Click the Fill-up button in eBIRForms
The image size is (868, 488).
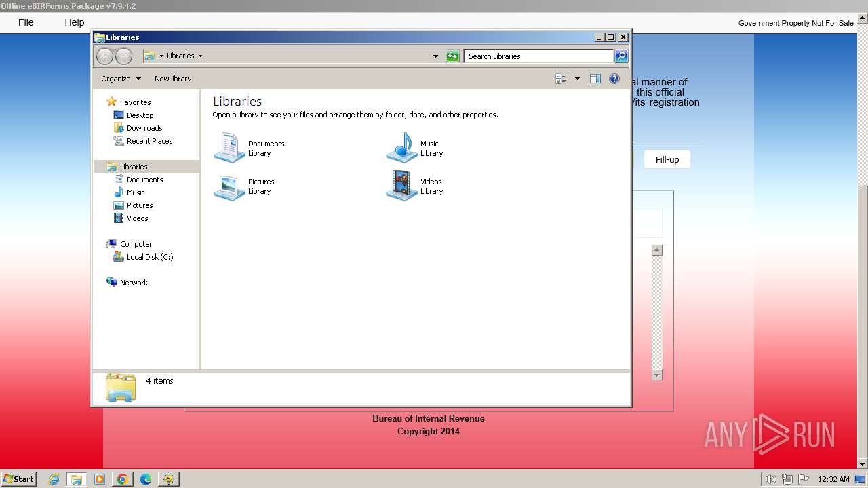pos(667,159)
